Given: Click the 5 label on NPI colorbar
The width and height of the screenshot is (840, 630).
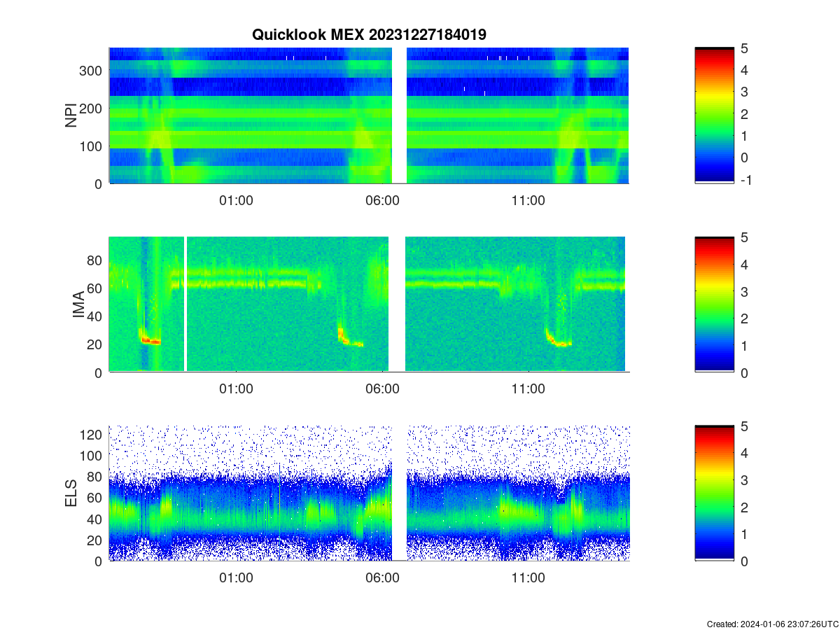Looking at the screenshot, I should coord(744,48).
